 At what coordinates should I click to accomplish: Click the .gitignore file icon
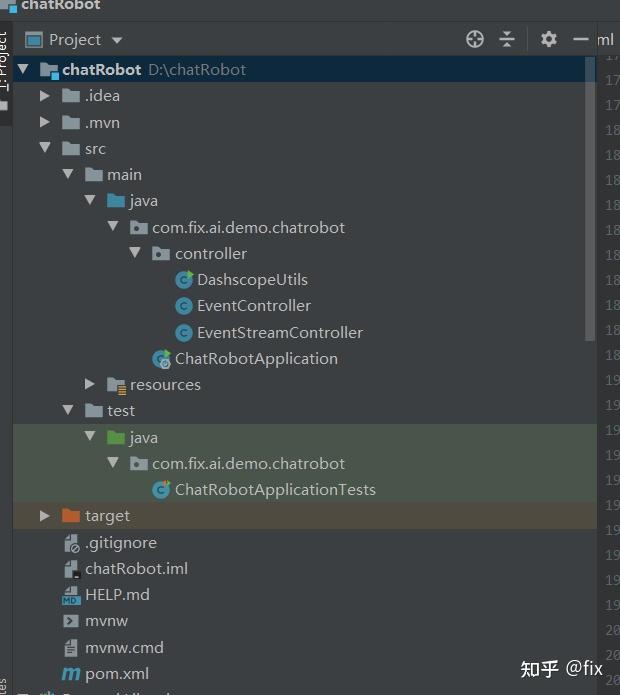[71, 543]
